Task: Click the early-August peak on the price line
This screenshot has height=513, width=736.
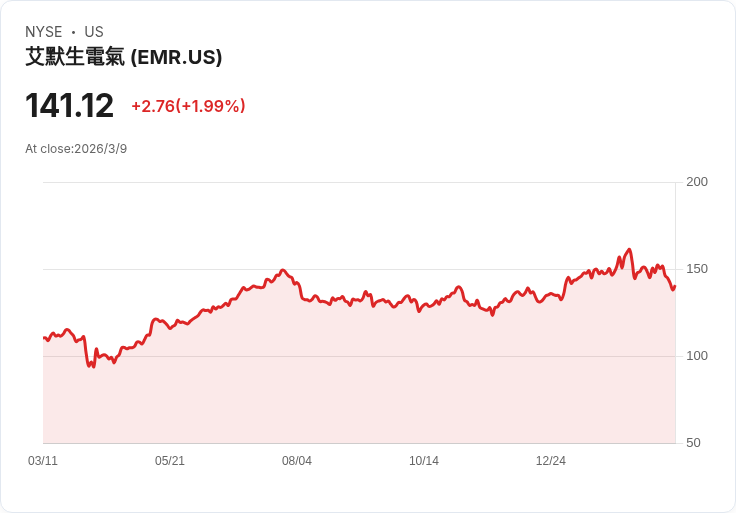Action: click(x=282, y=270)
